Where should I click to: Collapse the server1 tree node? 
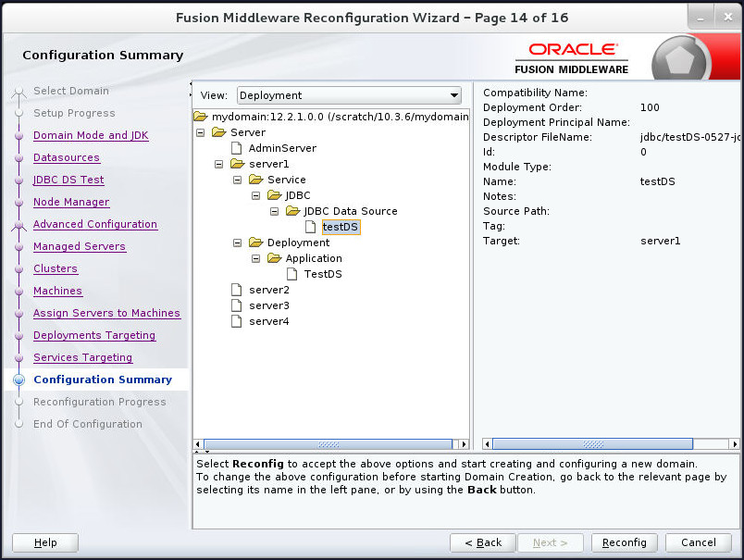click(218, 164)
